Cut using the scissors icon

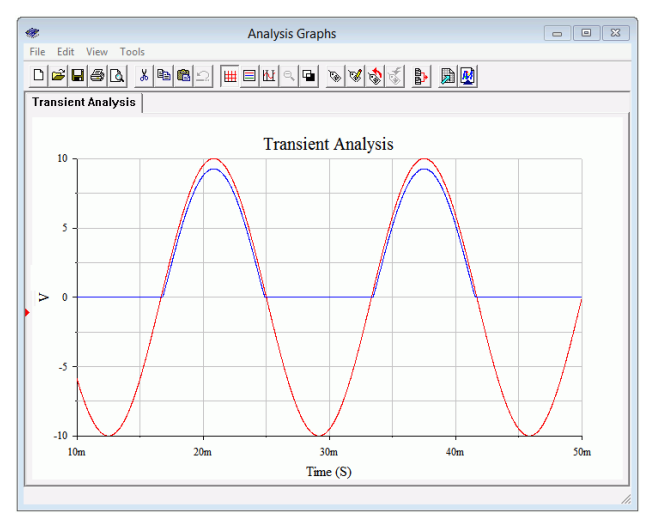144,75
